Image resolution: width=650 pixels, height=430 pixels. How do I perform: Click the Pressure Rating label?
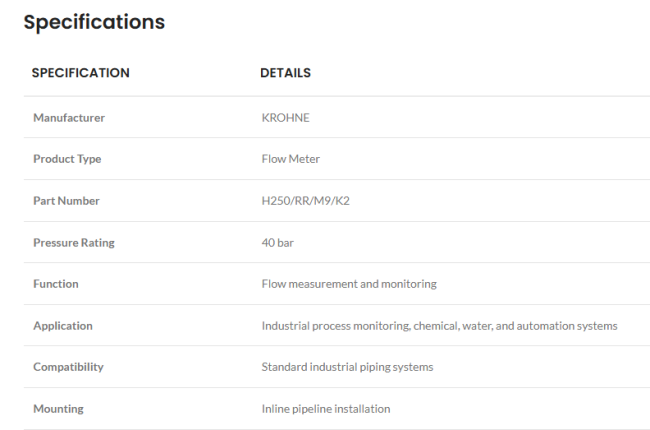tap(74, 243)
